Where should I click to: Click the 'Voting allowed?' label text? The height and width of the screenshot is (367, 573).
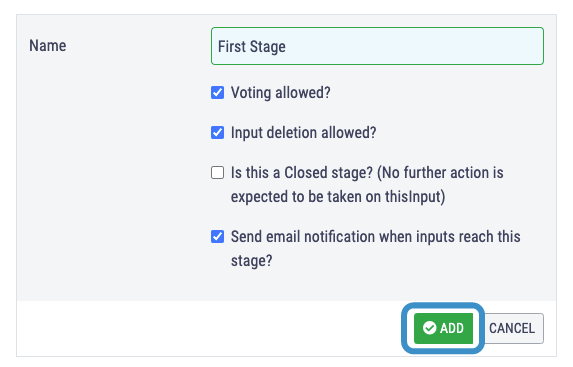pos(281,93)
